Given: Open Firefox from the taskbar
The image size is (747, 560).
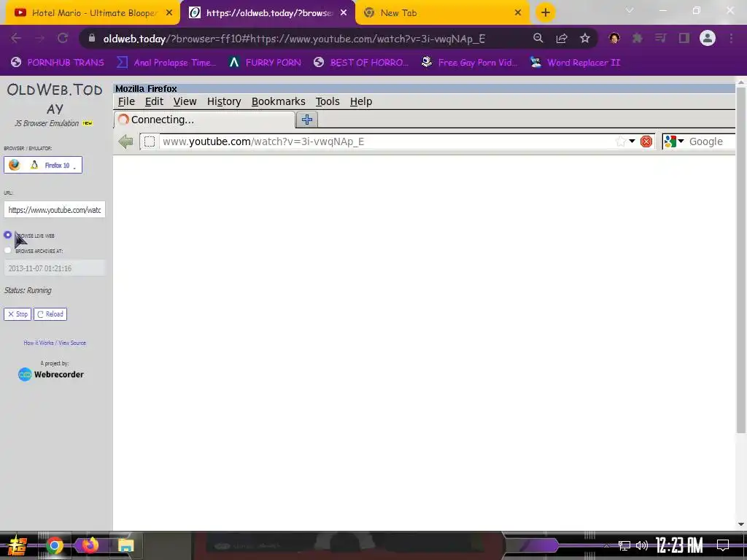Looking at the screenshot, I should click(x=90, y=545).
